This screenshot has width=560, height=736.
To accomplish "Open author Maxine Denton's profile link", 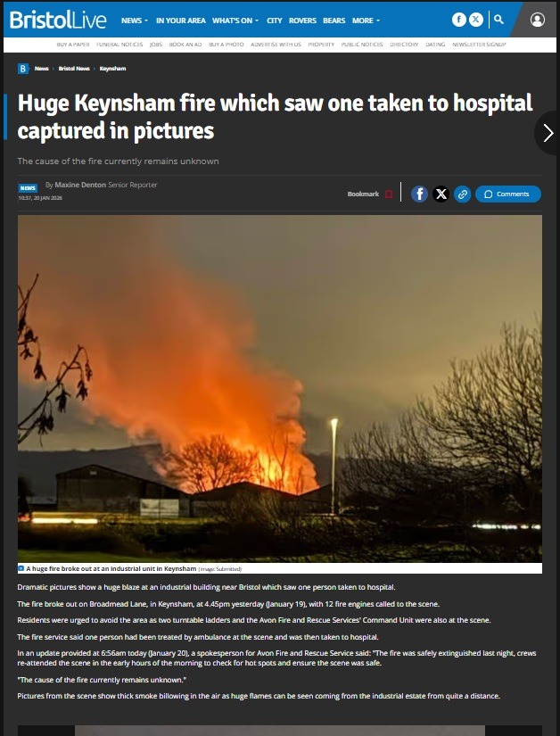I will click(x=80, y=185).
